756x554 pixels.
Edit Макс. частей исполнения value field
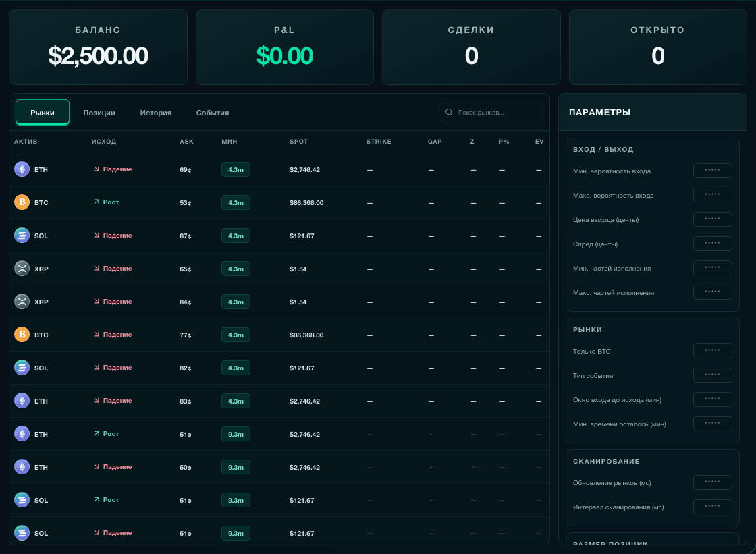(713, 292)
